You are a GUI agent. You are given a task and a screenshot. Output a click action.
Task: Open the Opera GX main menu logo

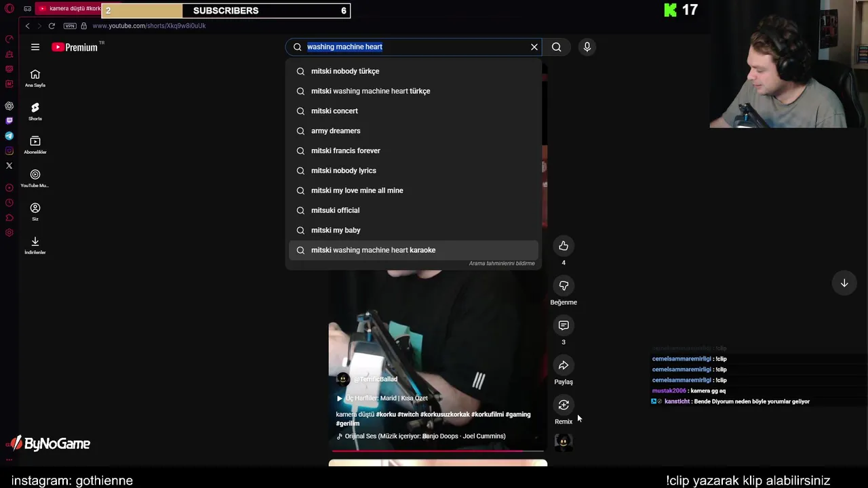click(9, 9)
